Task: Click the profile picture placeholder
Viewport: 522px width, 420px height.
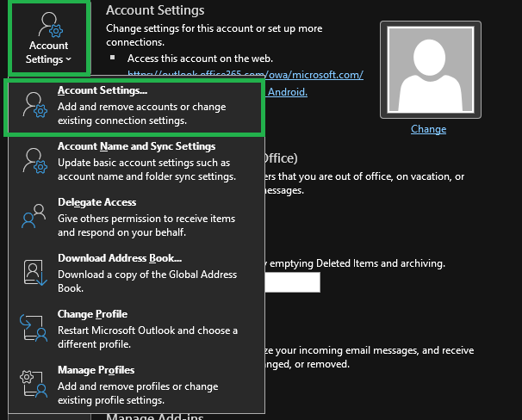Action: [x=431, y=70]
